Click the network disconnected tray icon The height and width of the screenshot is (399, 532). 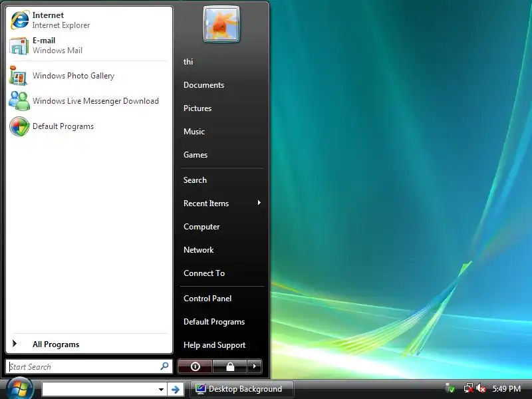468,388
